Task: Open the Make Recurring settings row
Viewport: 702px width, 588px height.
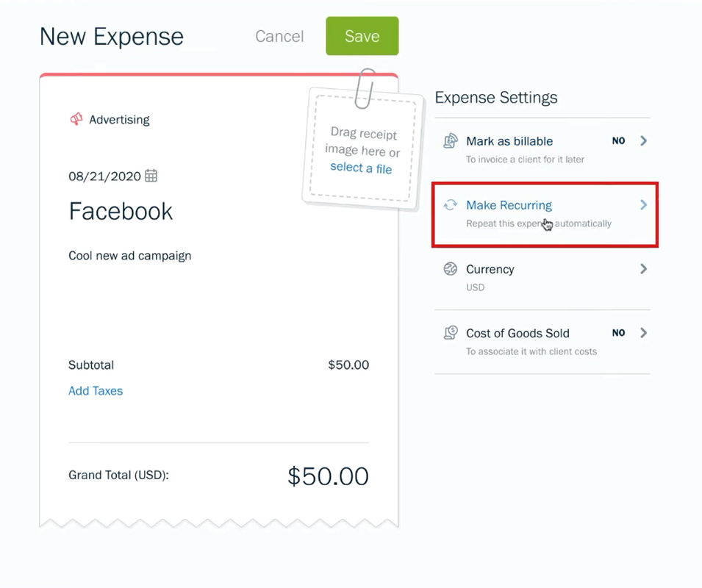Action: 545,215
